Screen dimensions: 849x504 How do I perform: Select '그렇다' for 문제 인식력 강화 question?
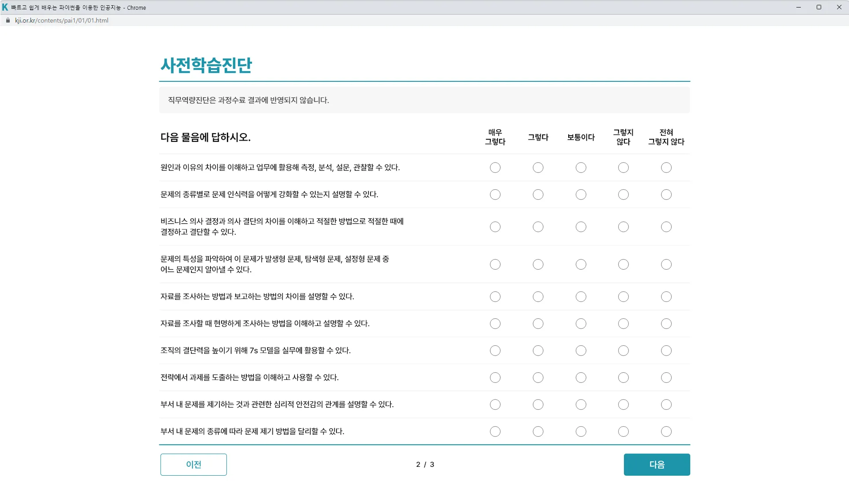(538, 195)
